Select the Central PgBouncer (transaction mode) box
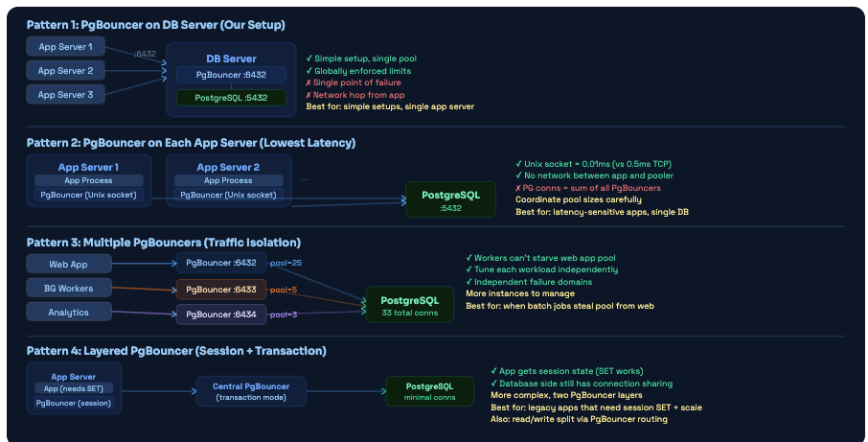The height and width of the screenshot is (442, 868). (245, 390)
